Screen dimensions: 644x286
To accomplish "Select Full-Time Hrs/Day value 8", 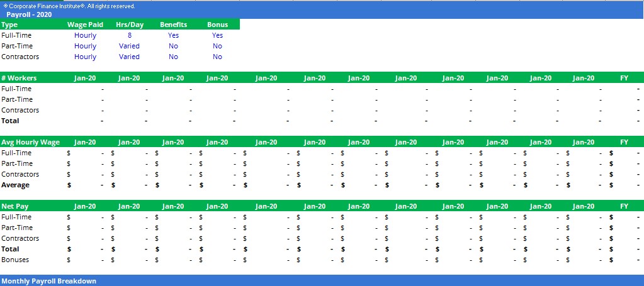I will (x=130, y=35).
